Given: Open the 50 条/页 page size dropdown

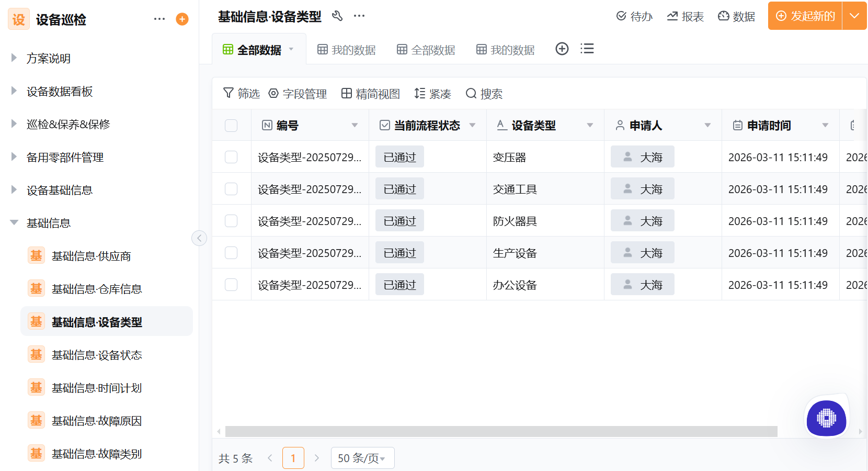Looking at the screenshot, I should click(362, 457).
